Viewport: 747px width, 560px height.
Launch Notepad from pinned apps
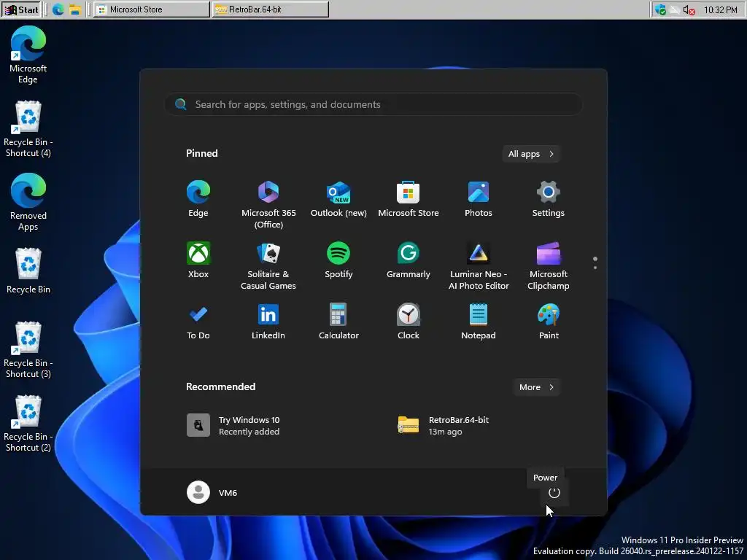(x=479, y=322)
